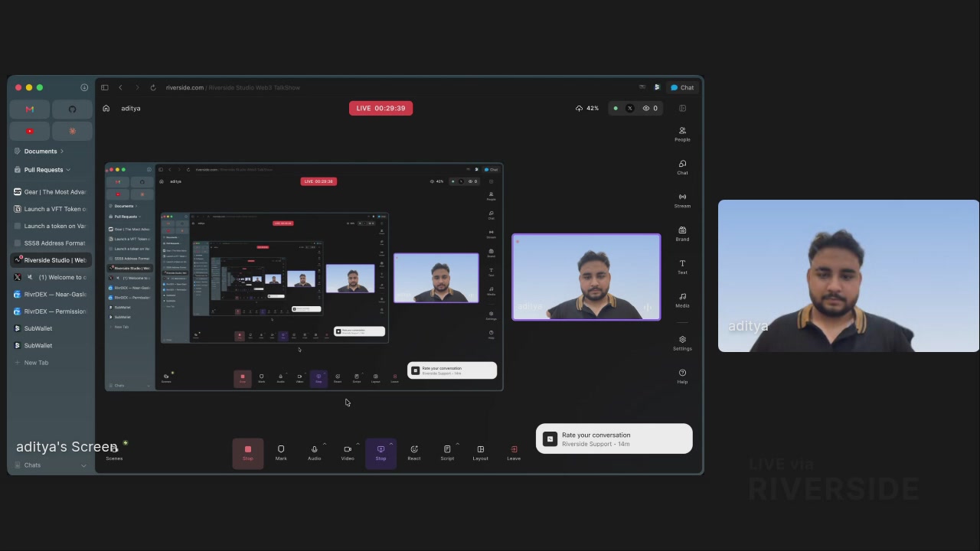Open the People panel in the right sidebar
The height and width of the screenshot is (551, 980).
(682, 134)
